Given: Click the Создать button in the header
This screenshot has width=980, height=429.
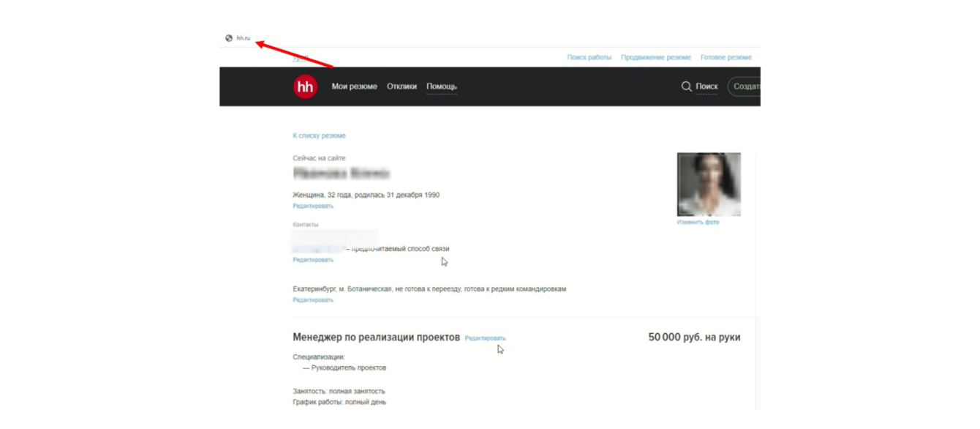Looking at the screenshot, I should (x=745, y=86).
